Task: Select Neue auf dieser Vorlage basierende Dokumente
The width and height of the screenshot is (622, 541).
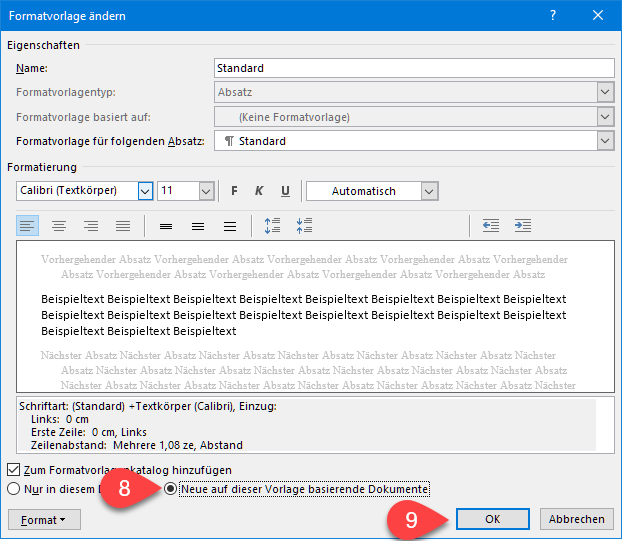Action: click(170, 489)
